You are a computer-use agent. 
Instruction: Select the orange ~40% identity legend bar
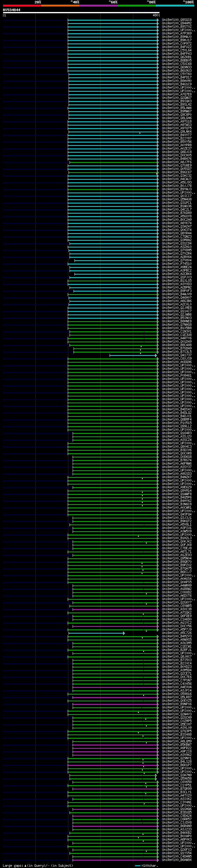coord(60,6)
